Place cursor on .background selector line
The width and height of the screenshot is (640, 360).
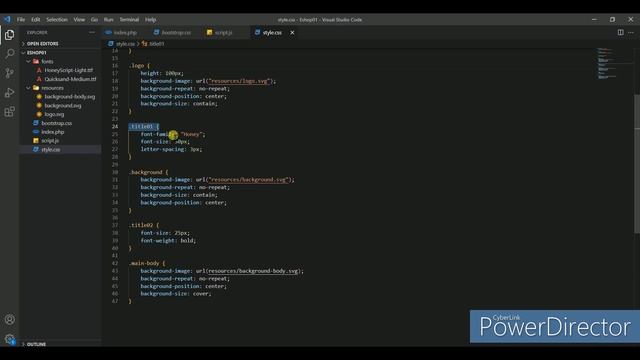(148, 172)
